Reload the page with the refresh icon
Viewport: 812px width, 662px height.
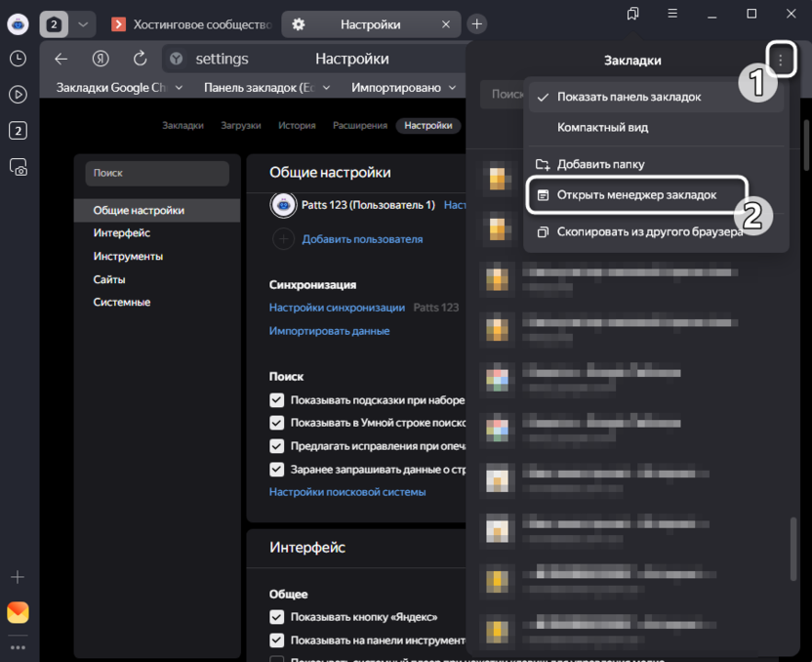coord(140,59)
